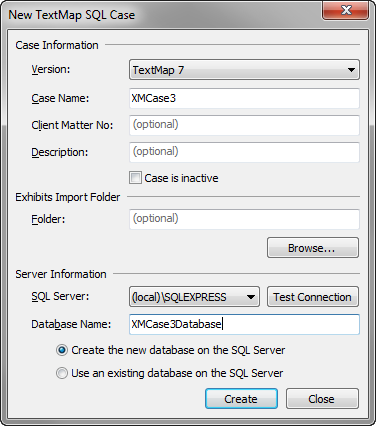
Task: Tick the Case is inactive checkbox
Action: click(x=135, y=178)
